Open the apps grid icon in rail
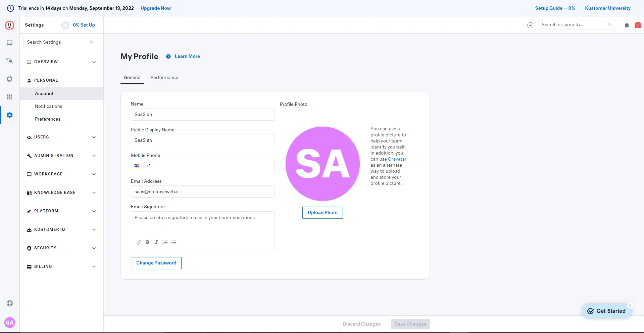644x333 pixels. [x=10, y=97]
